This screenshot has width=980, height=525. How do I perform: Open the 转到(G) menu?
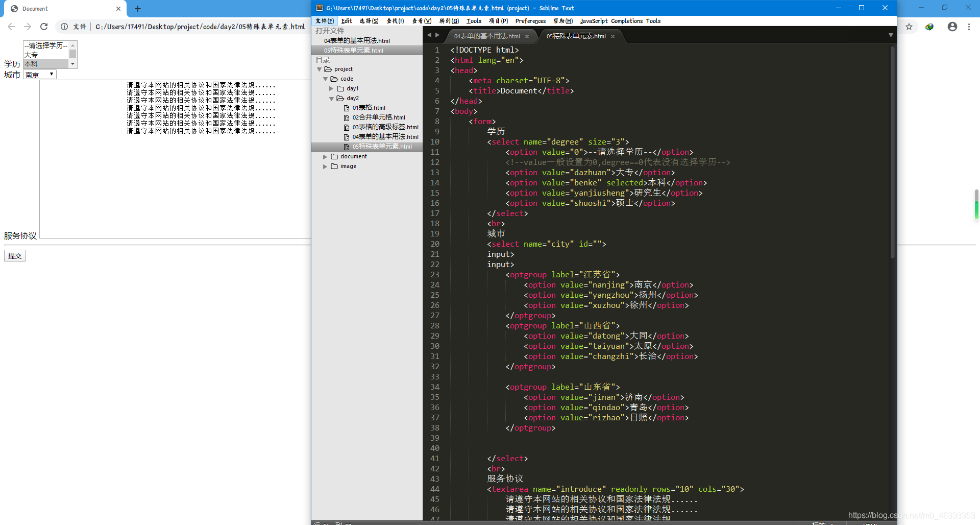click(449, 21)
